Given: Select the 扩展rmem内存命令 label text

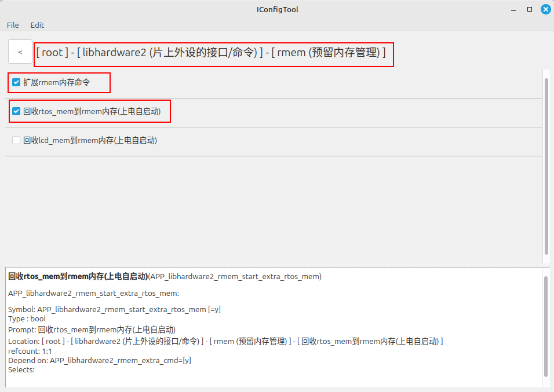Looking at the screenshot, I should (57, 82).
